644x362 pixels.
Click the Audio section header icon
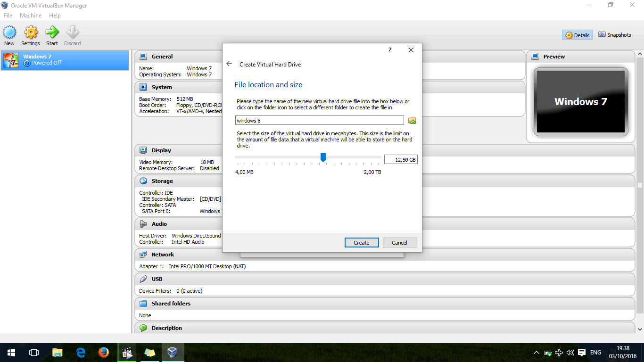click(143, 224)
